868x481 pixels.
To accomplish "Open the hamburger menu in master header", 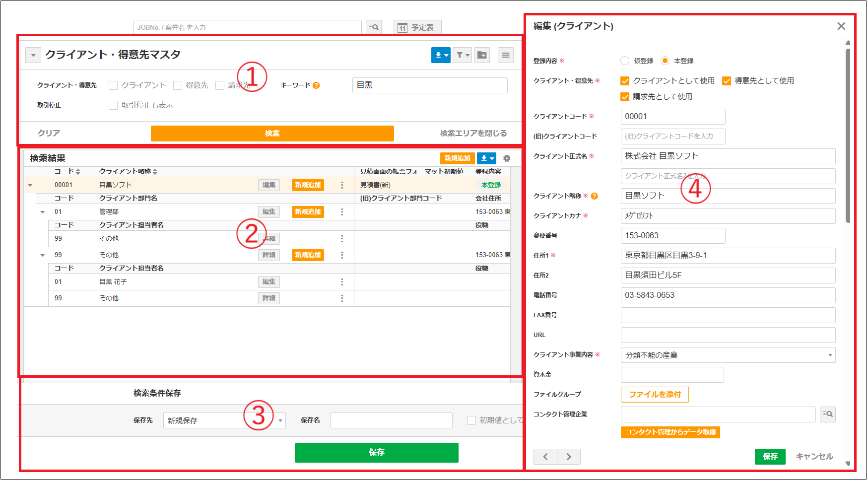I will click(505, 55).
